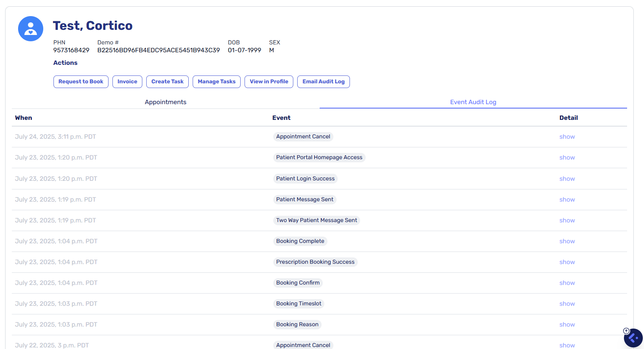The width and height of the screenshot is (644, 349).
Task: Click the Booking Confirm event badge
Action: (x=298, y=283)
